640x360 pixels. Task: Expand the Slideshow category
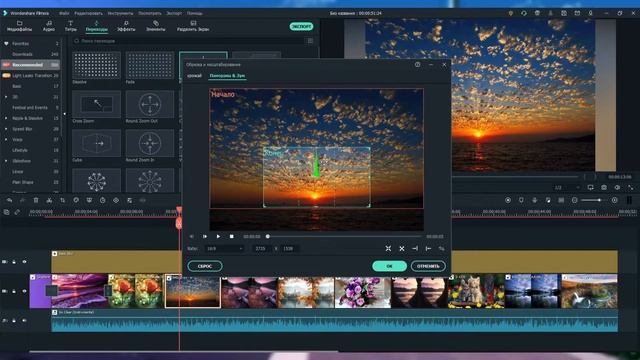point(6,161)
